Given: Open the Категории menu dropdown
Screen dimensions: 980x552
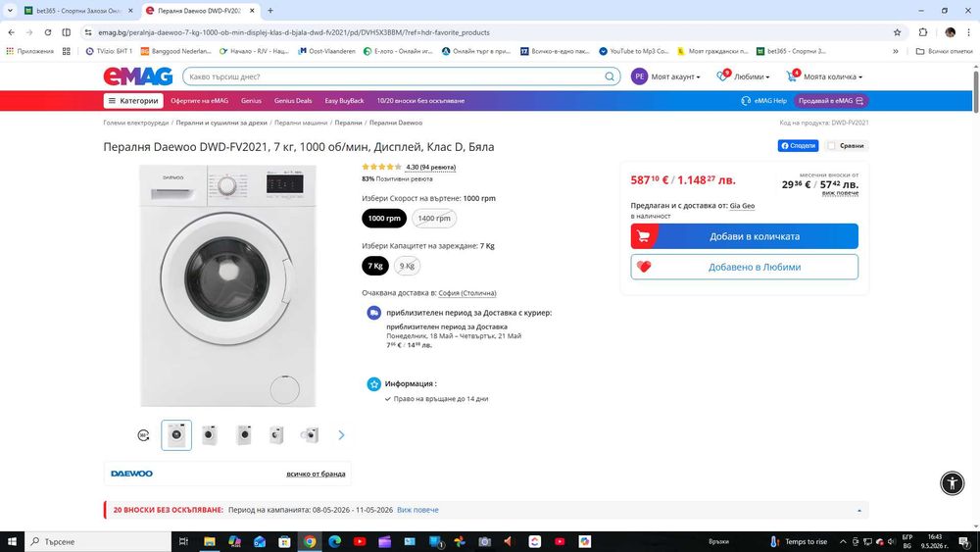Looking at the screenshot, I should pyautogui.click(x=133, y=101).
